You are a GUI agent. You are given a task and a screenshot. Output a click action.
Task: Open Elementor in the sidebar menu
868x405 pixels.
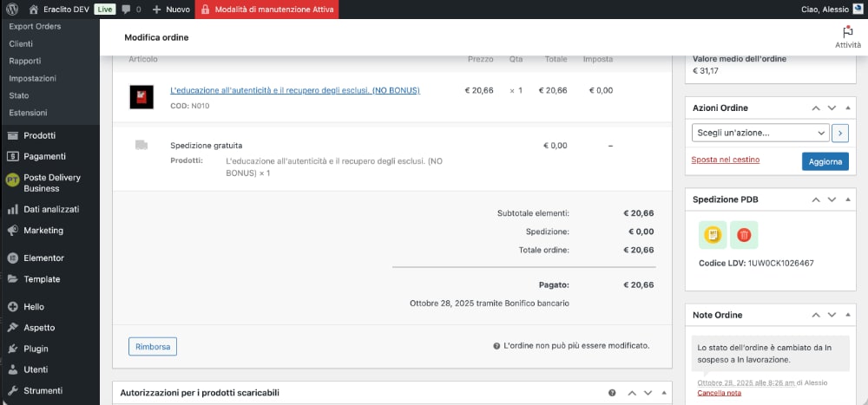click(43, 258)
